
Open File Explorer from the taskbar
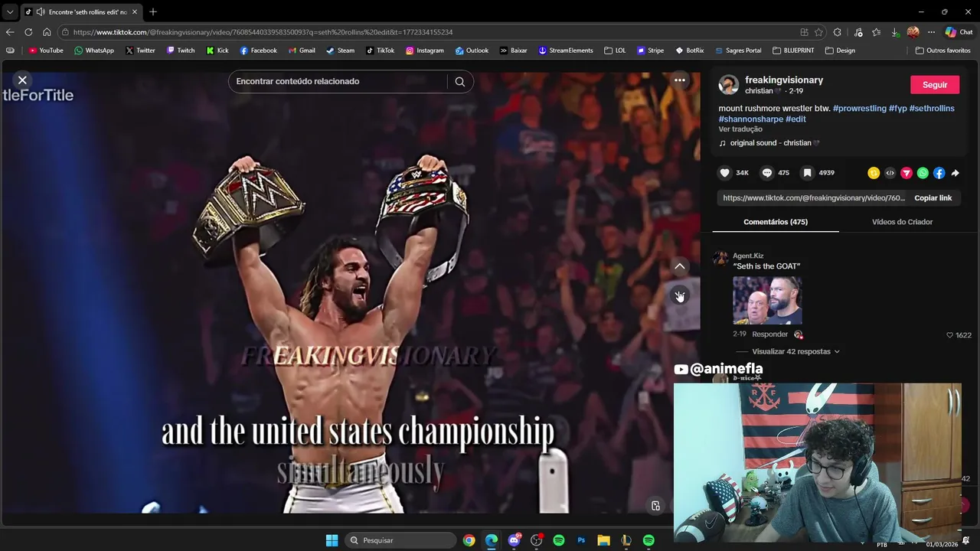click(x=603, y=540)
